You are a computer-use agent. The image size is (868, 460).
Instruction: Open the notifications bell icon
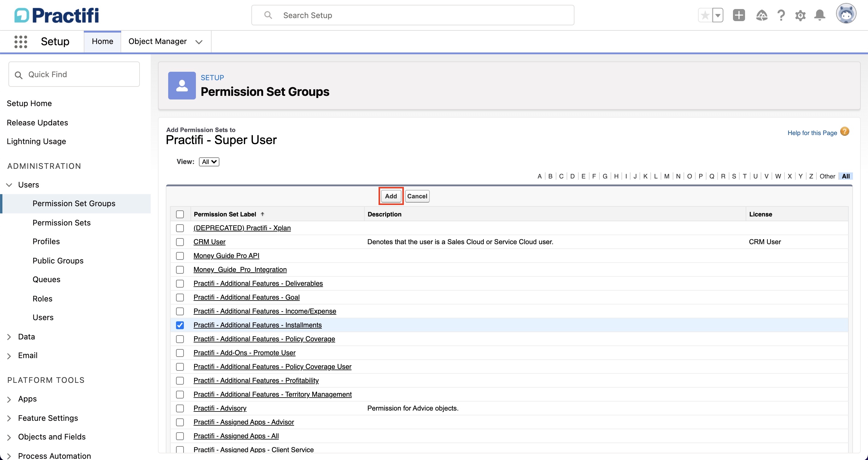820,15
